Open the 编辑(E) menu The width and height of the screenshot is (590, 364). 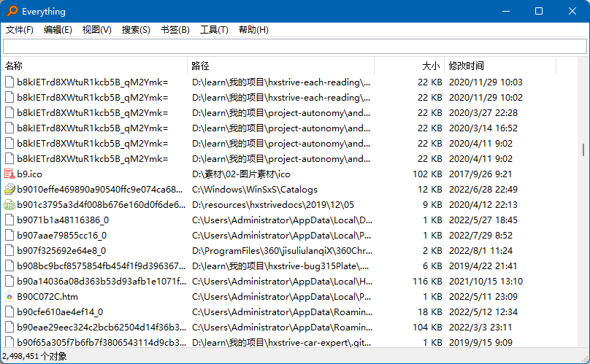pos(58,30)
